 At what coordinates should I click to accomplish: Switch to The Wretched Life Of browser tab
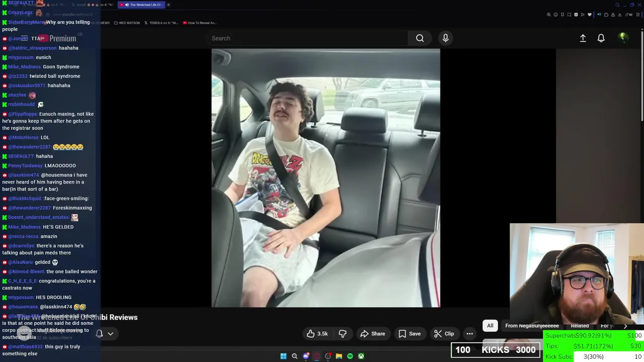click(x=140, y=5)
